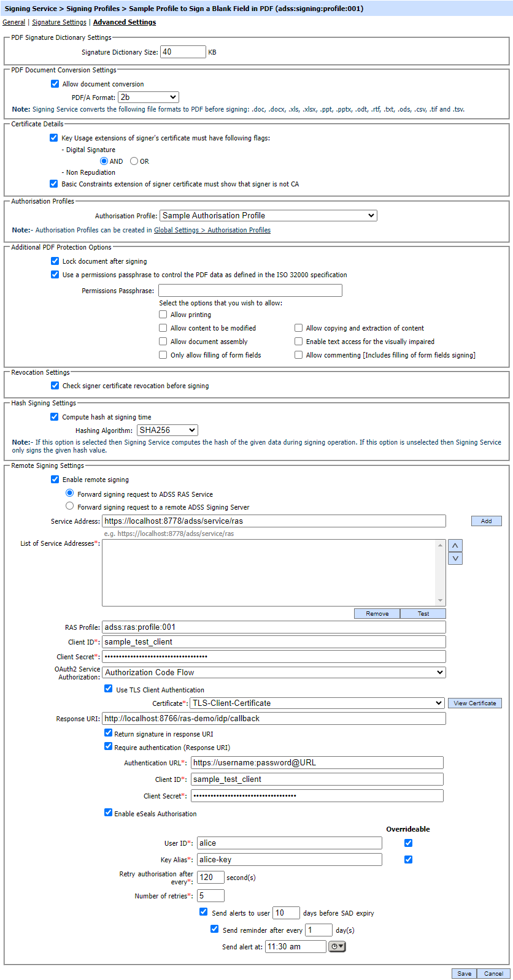Enable Allow printing option
Image resolution: width=513 pixels, height=980 pixels.
click(x=163, y=314)
